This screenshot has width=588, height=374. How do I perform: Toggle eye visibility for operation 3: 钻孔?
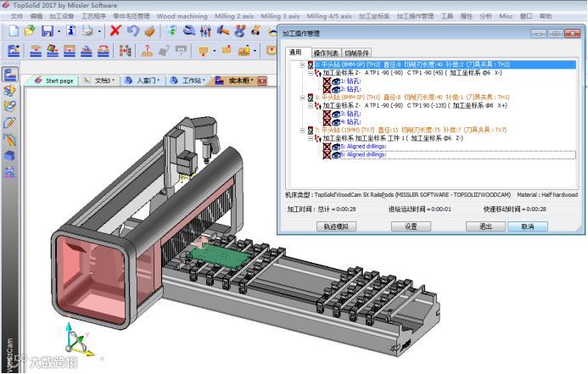pos(336,114)
